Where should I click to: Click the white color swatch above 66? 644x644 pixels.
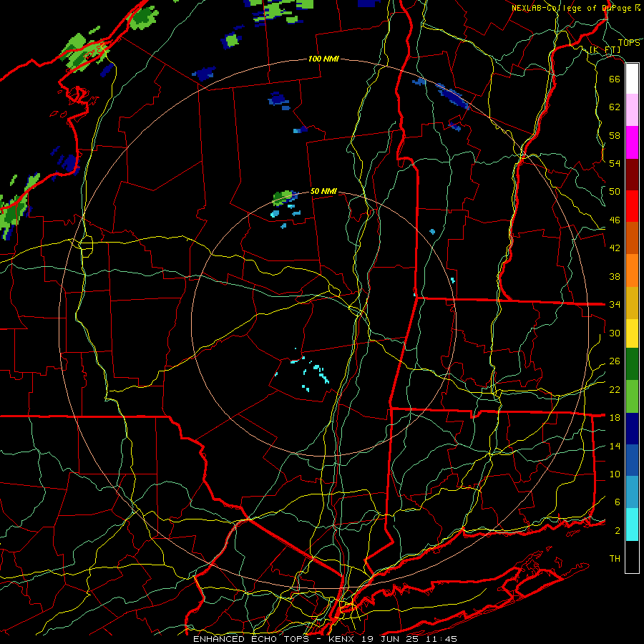click(632, 79)
